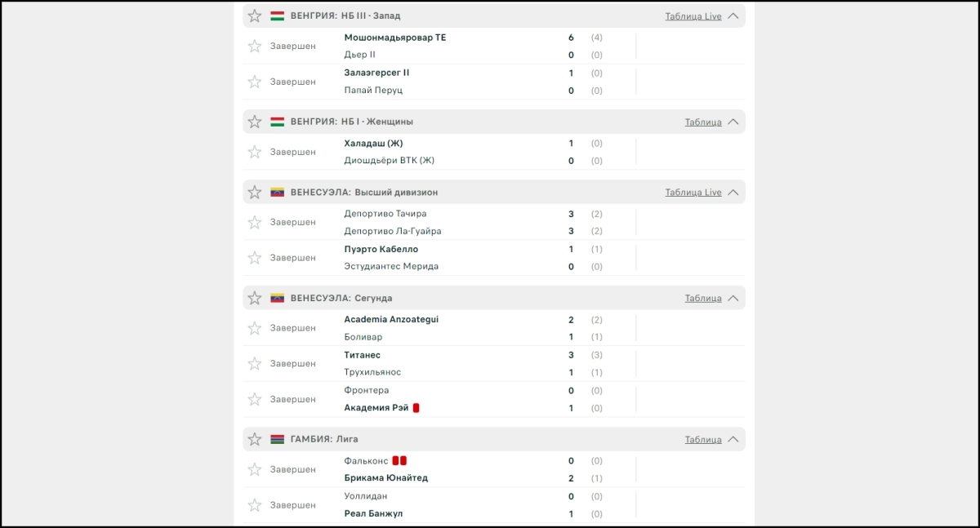
Task: Star the Гамбия Лига league header
Action: tap(255, 439)
